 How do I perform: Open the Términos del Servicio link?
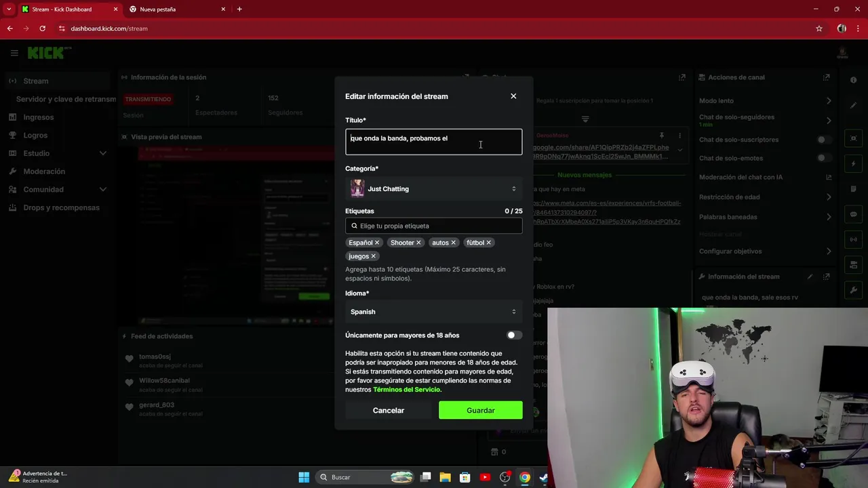(x=407, y=390)
